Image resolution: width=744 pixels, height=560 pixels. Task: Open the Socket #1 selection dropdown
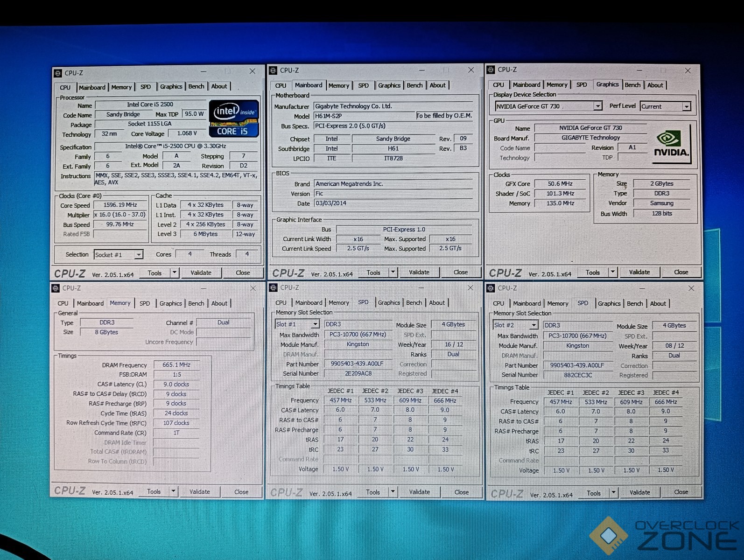point(138,254)
